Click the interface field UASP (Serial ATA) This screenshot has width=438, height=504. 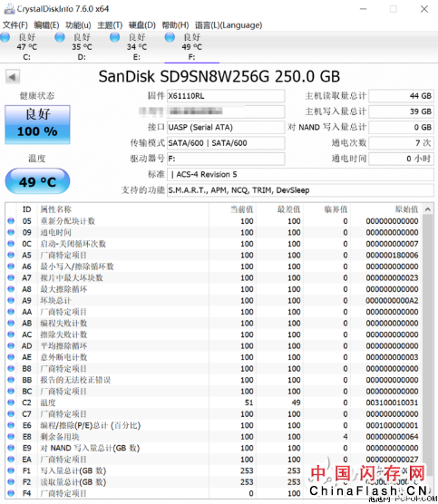click(x=226, y=127)
